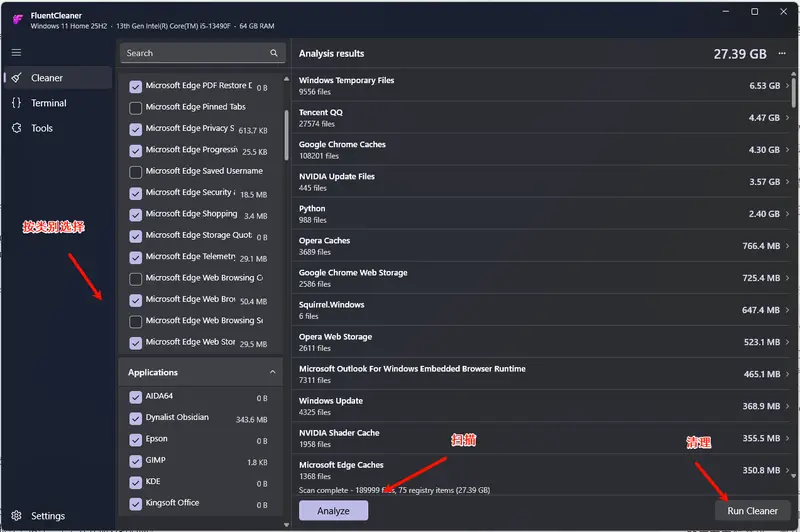Click the results list scrollbar thumb
Screen dimensions: 800x532
pos(793,91)
